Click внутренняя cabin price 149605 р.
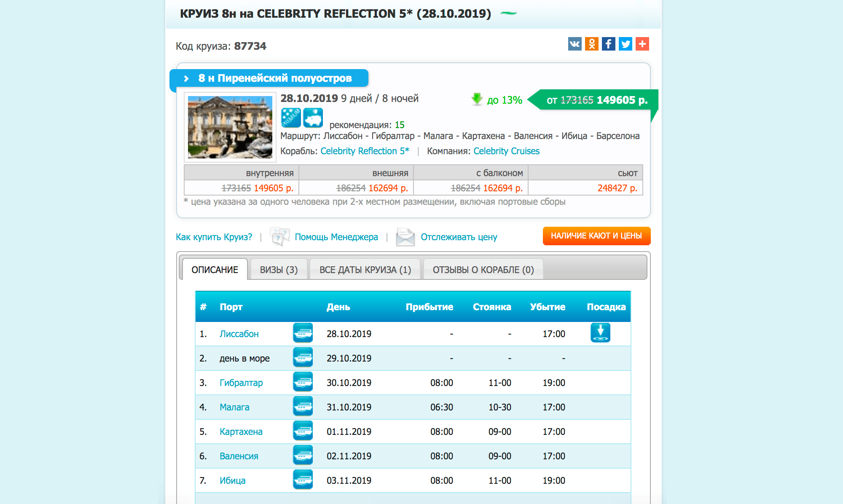This screenshot has height=504, width=843. (274, 188)
